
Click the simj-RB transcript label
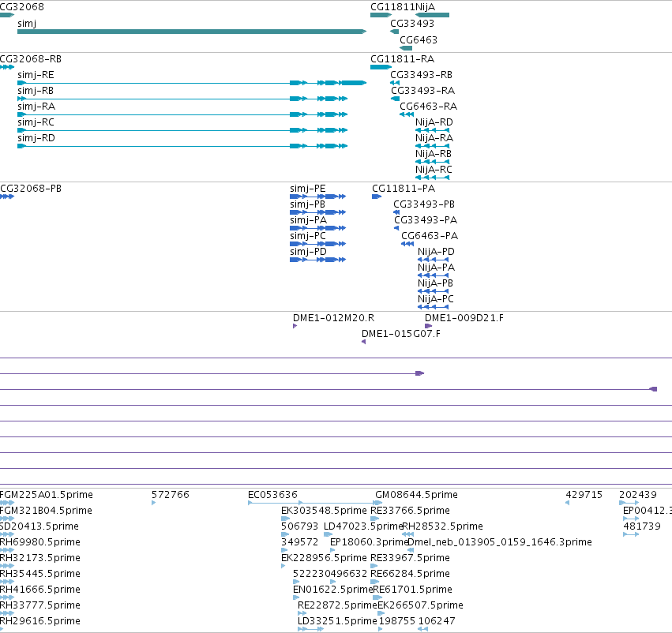36,90
